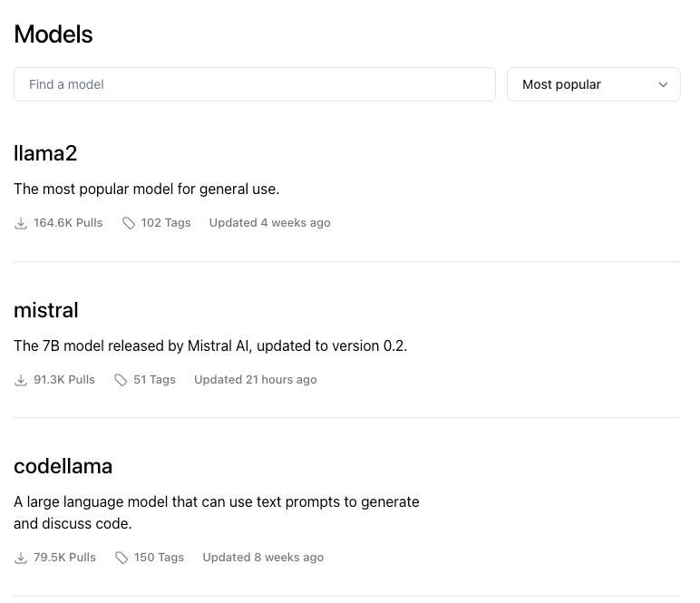This screenshot has width=700, height=603.
Task: Click the codellama description about generating code
Action: [216, 512]
